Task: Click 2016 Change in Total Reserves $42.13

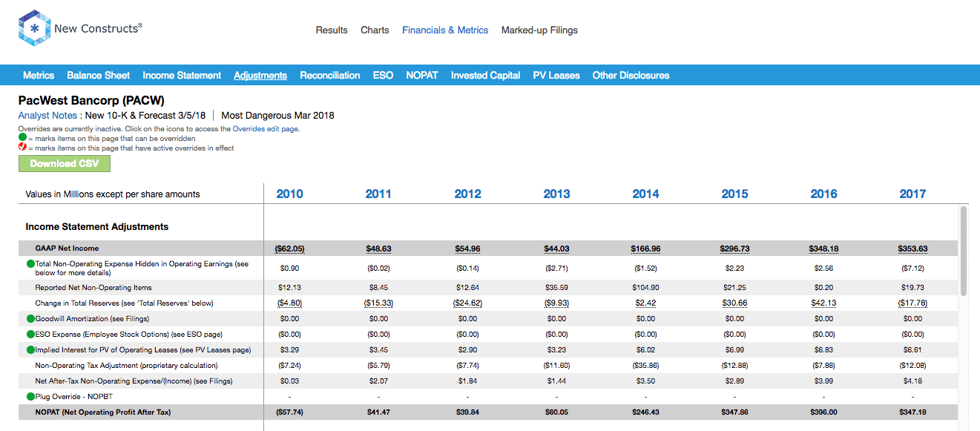Action: click(823, 303)
